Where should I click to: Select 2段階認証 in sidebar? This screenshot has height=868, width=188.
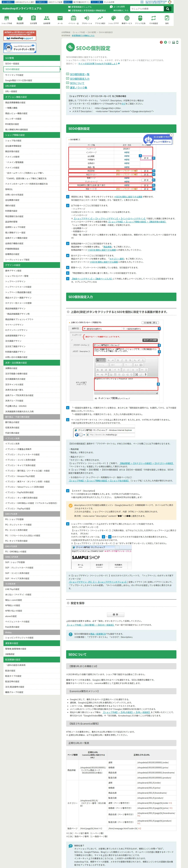32,654
